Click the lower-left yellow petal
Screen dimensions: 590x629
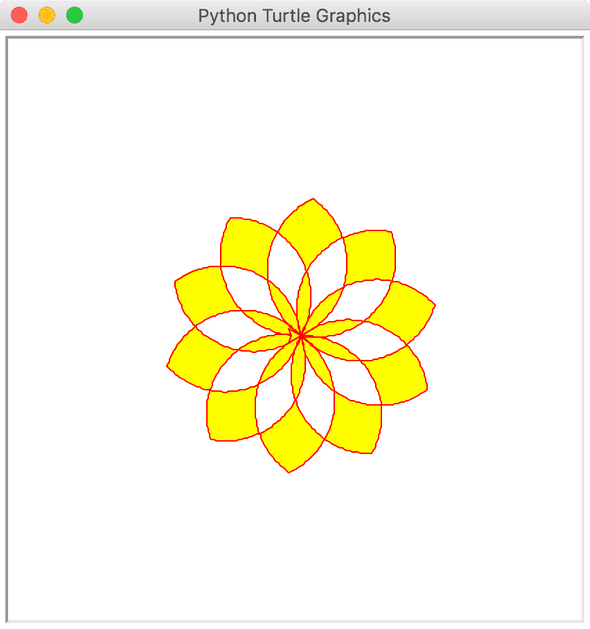point(231,415)
